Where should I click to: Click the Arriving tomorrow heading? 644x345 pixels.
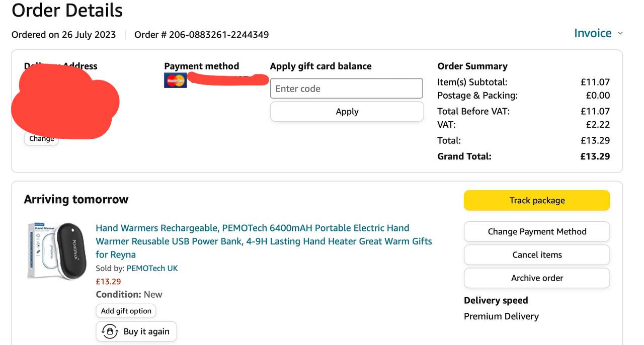[x=76, y=199]
